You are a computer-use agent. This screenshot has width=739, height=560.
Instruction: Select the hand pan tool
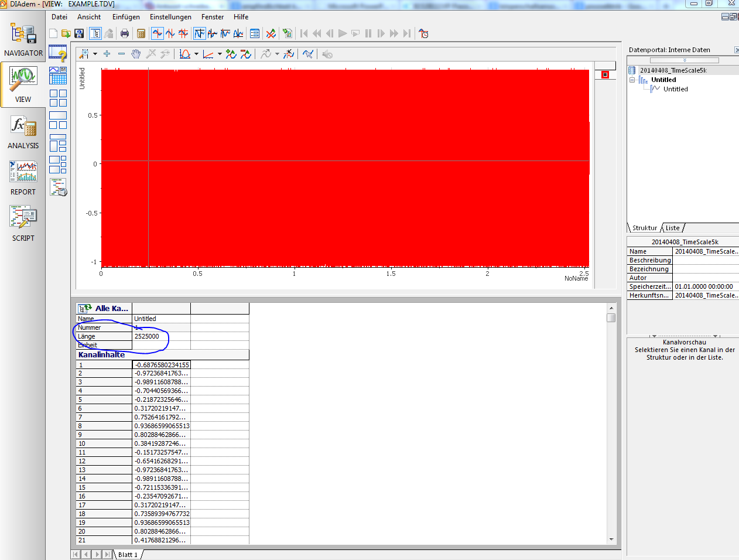click(x=136, y=54)
